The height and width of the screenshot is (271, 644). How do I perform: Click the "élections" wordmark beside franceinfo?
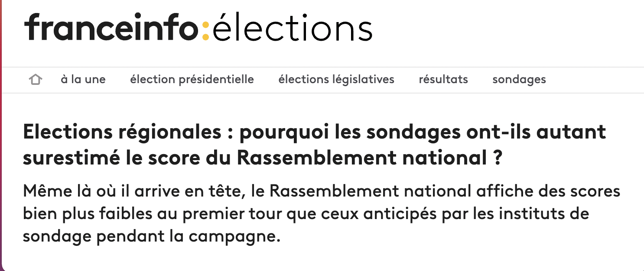point(292,27)
